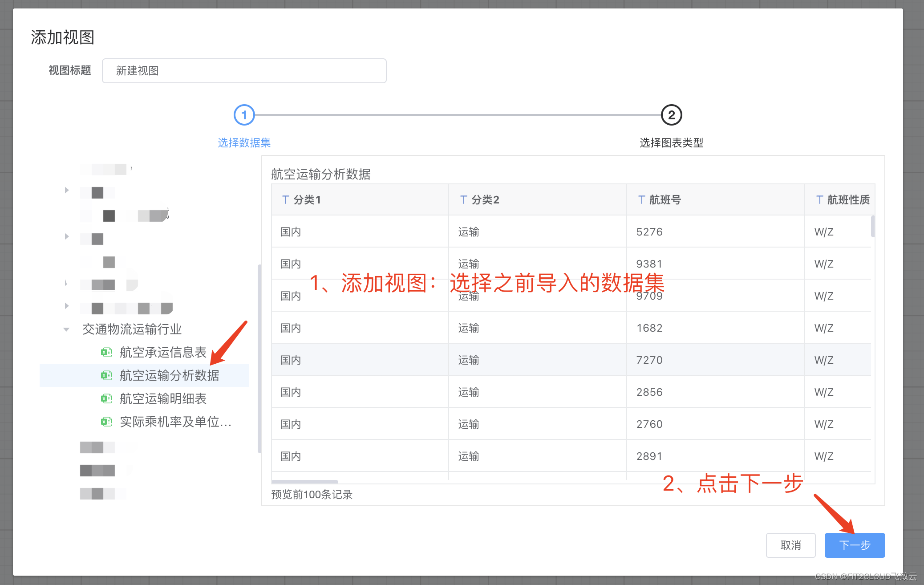The image size is (924, 585).
Task: Click the Excel icon beside 实际乘机率及单位
Action: click(106, 422)
